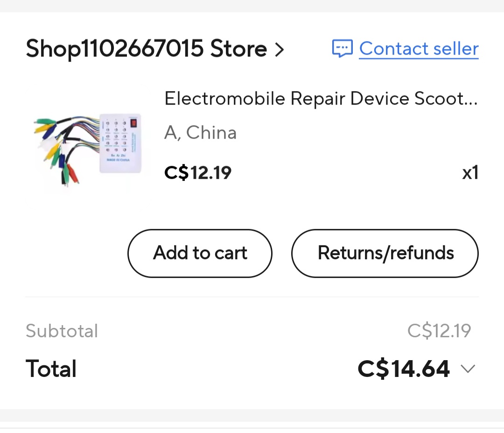Open the Shop1102667015 Store page
The width and height of the screenshot is (504, 433).
pyautogui.click(x=146, y=49)
